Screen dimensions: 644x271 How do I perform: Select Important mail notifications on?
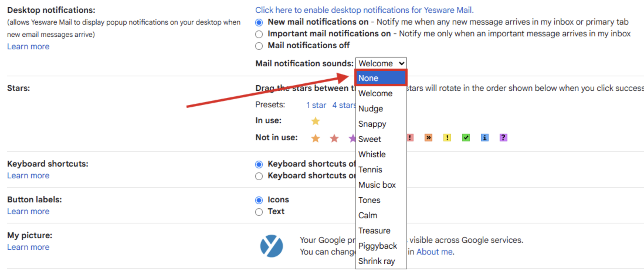click(x=259, y=34)
